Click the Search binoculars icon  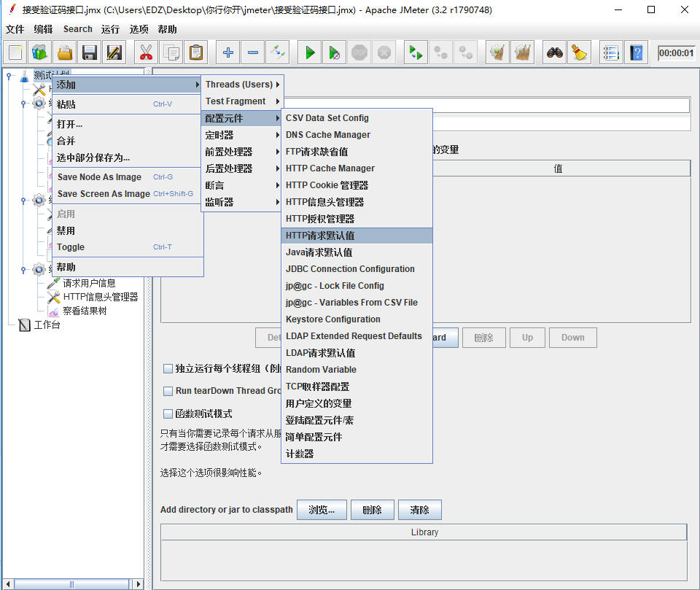click(x=554, y=53)
